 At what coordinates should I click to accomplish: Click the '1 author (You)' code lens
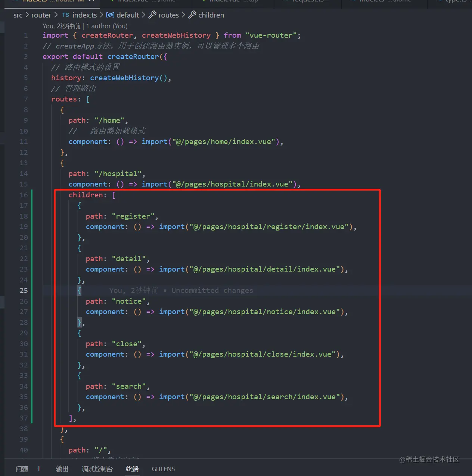(x=107, y=26)
